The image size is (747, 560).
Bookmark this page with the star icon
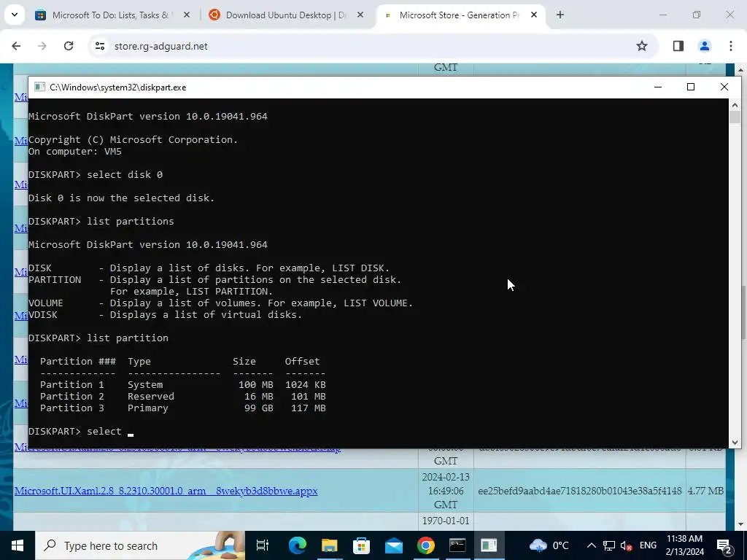[642, 46]
